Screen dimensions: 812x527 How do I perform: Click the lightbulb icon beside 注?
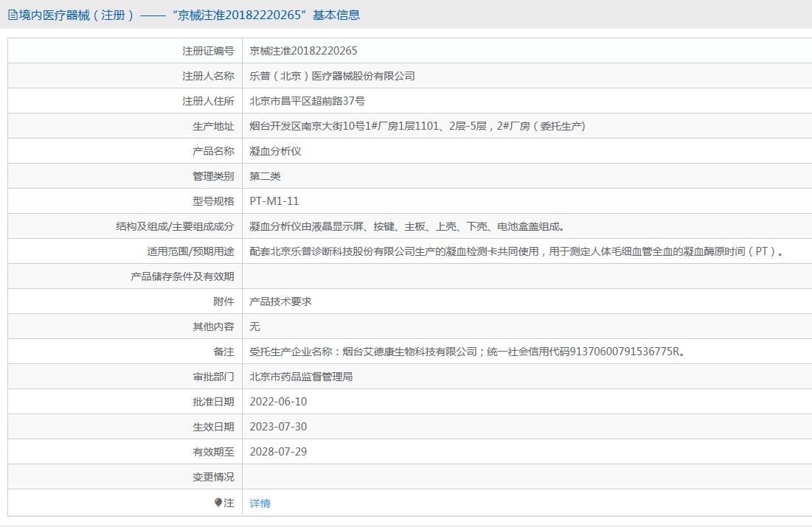(218, 503)
